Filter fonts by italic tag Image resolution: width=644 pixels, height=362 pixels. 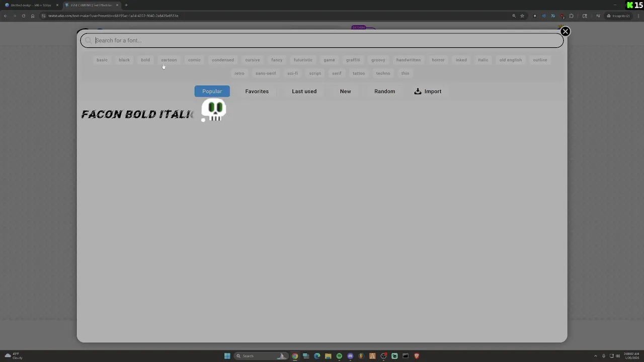point(483,60)
